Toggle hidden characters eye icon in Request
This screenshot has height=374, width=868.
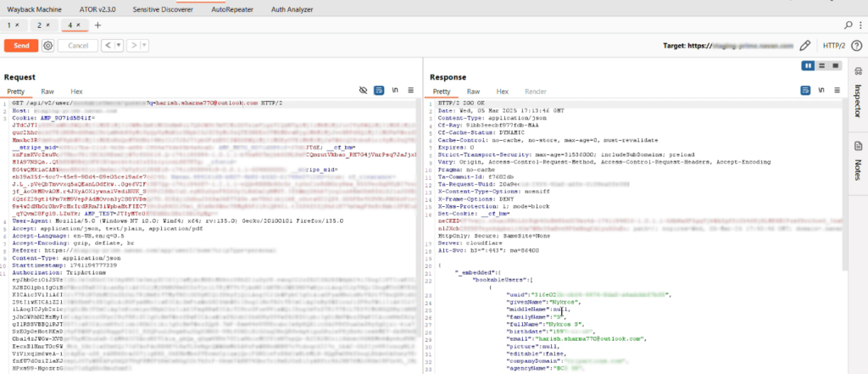pos(363,91)
